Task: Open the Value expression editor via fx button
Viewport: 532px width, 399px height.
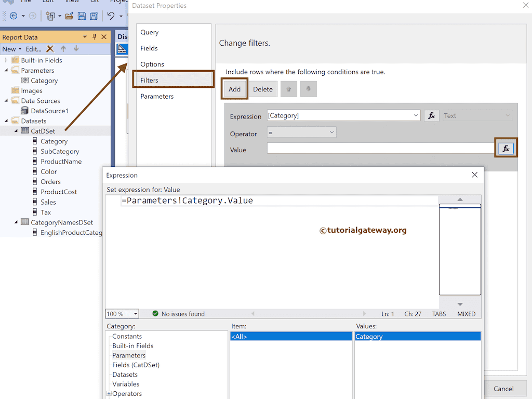Action: pyautogui.click(x=506, y=148)
